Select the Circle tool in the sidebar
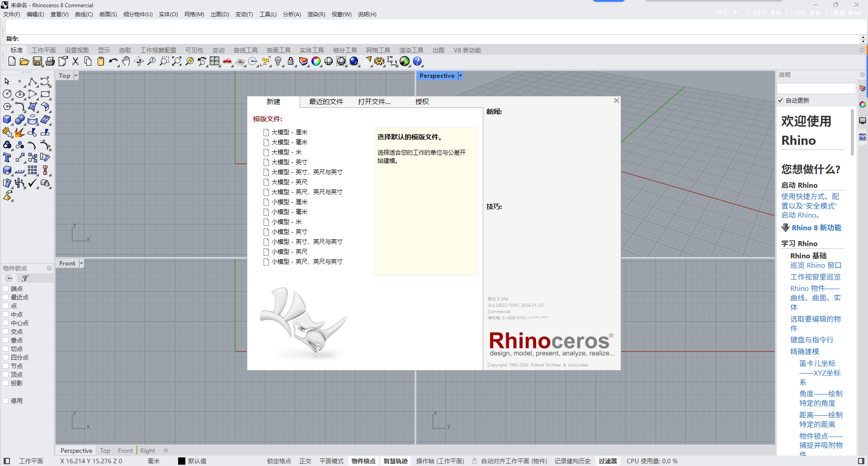Screen dimensions: 868x466 tap(7, 94)
